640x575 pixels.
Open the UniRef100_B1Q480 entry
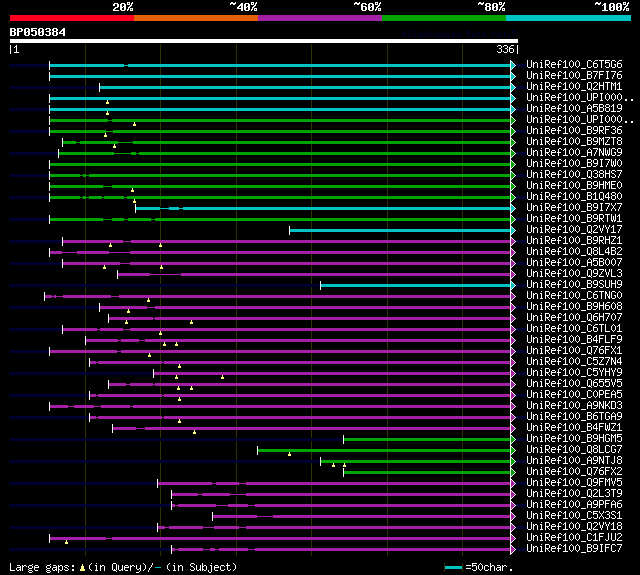pos(574,197)
